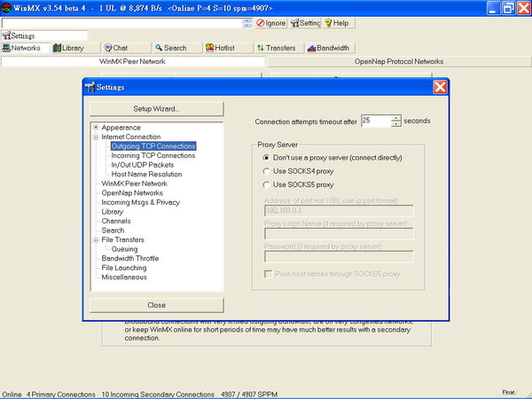This screenshot has width=532, height=399.
Task: Click the top text input field
Action: 122,23
